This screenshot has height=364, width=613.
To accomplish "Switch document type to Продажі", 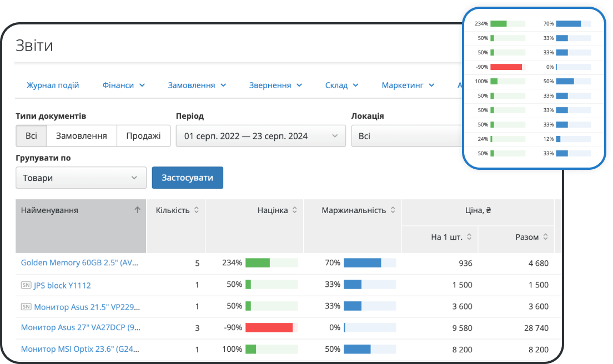I will (x=143, y=136).
